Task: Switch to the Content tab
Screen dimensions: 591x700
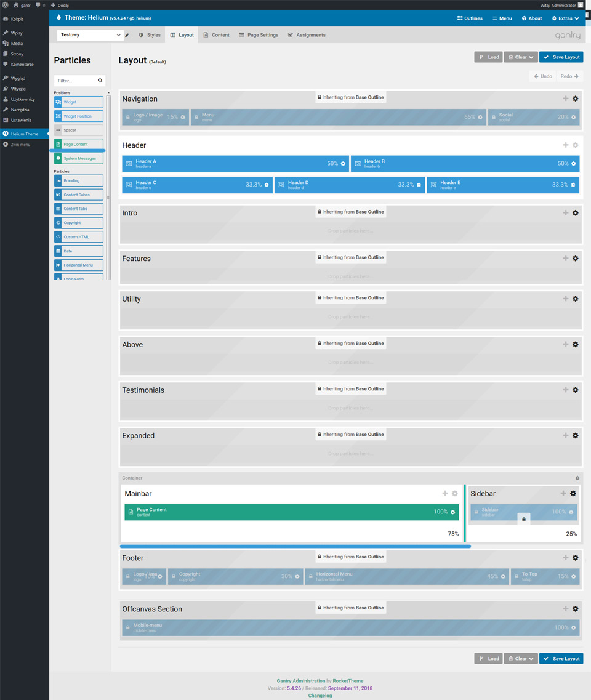Action: point(217,35)
